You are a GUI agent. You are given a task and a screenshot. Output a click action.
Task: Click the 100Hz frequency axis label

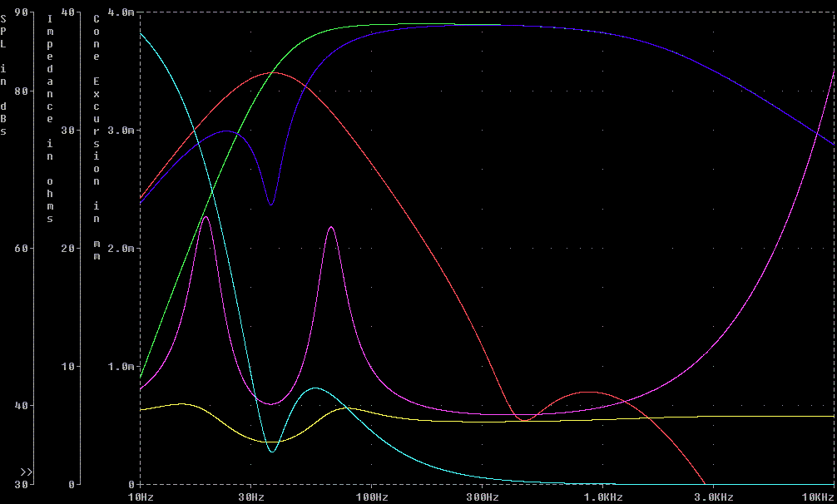(x=372, y=497)
